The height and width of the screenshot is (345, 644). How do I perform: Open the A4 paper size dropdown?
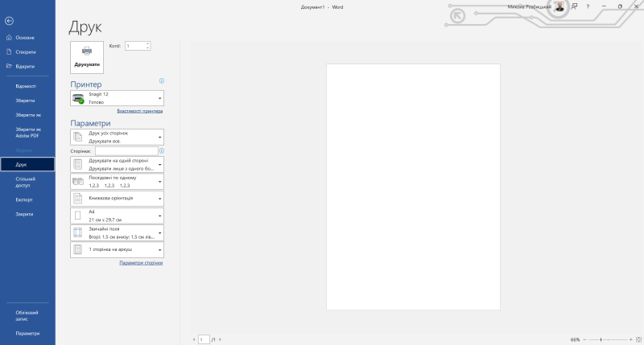tap(117, 216)
